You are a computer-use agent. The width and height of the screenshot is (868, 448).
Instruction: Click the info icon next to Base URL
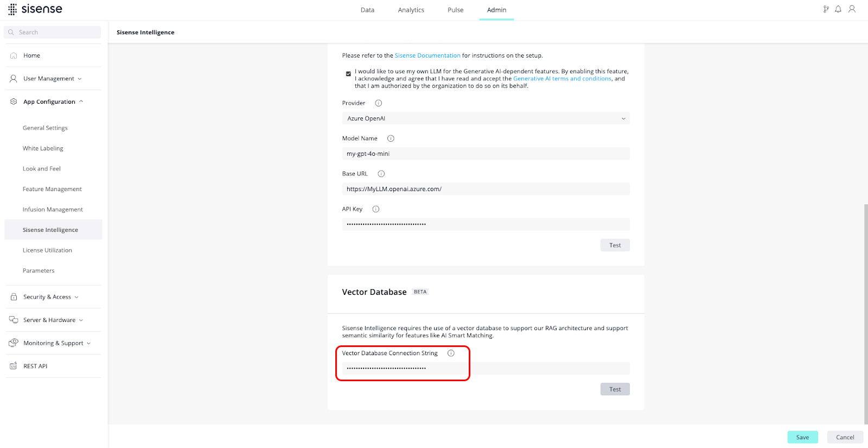click(x=381, y=174)
